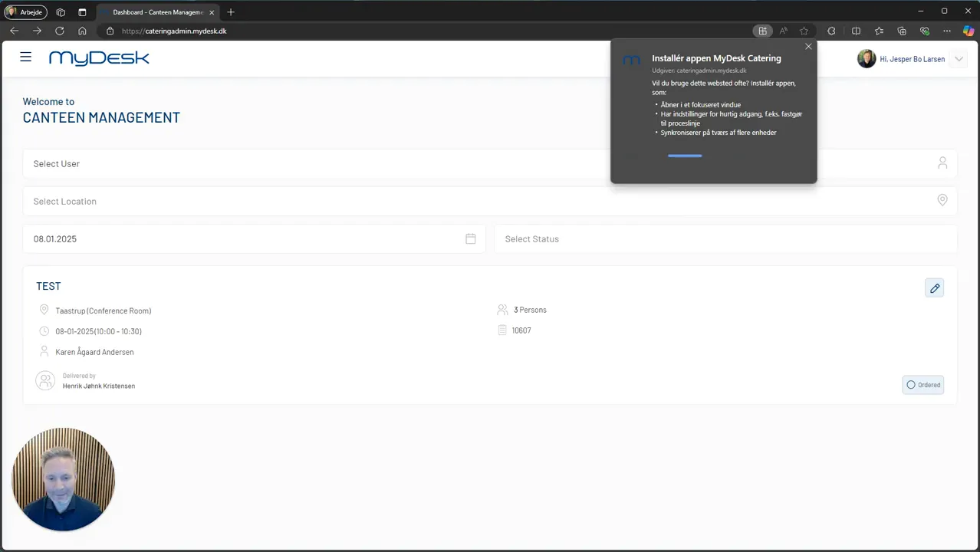The image size is (980, 552).
Task: Click the Jesper Bo Larsen profile avatar
Action: coord(867,59)
